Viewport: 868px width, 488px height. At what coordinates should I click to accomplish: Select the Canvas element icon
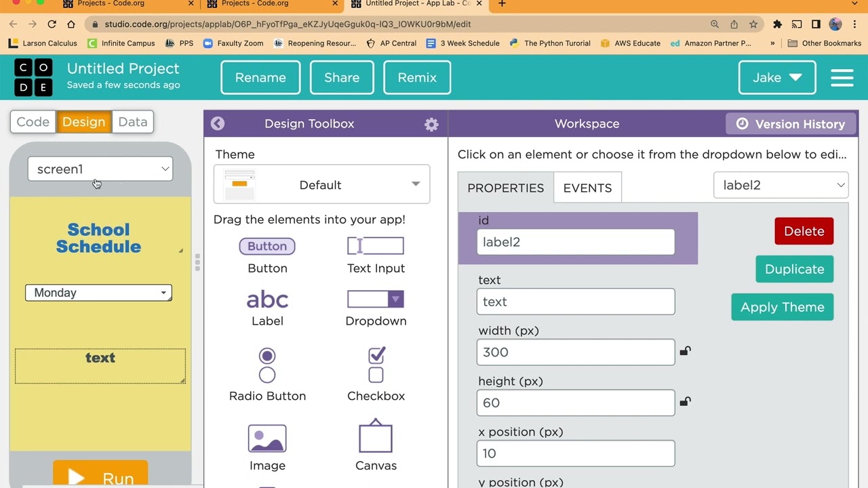(x=376, y=436)
